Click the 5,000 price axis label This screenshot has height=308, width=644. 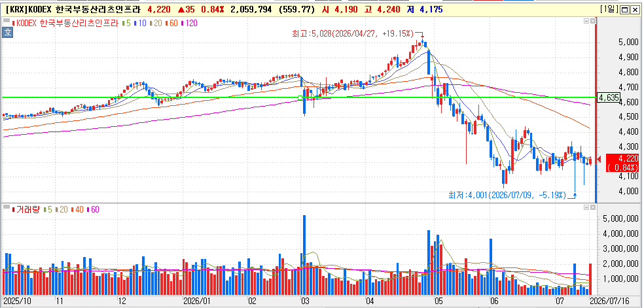[628, 43]
